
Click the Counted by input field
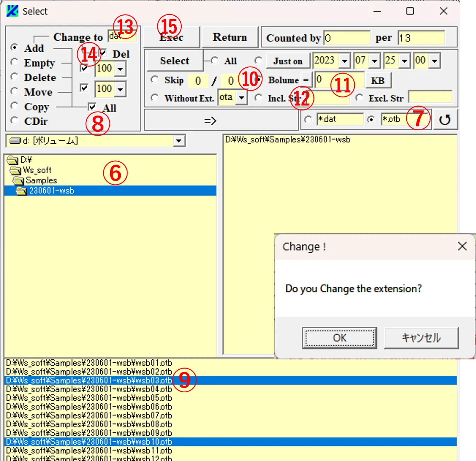347,38
